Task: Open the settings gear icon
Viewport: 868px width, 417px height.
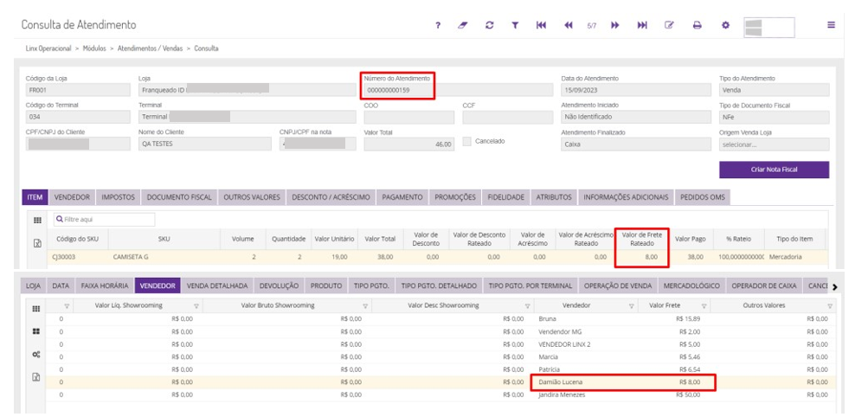Action: (x=725, y=26)
